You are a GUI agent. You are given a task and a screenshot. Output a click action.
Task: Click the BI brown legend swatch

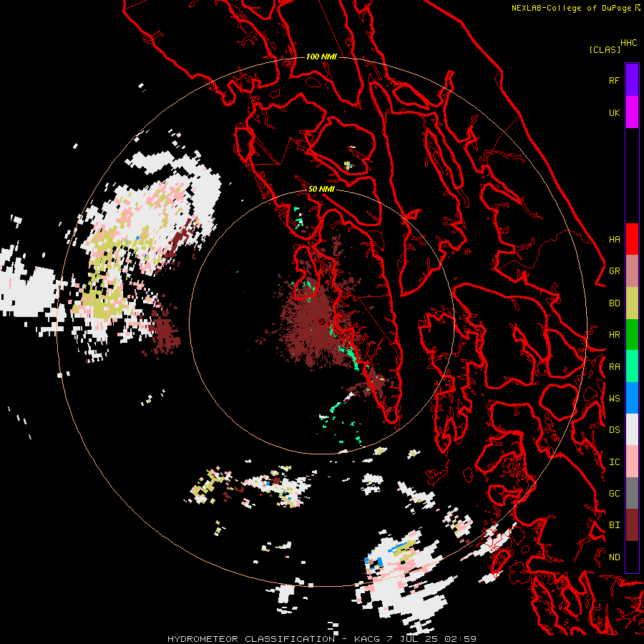pos(632,525)
